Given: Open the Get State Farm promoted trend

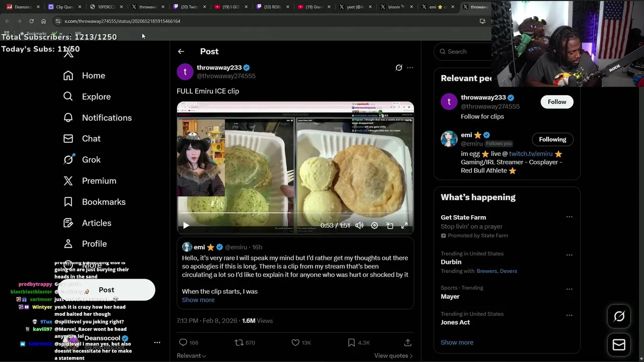Looking at the screenshot, I should click(x=463, y=217).
